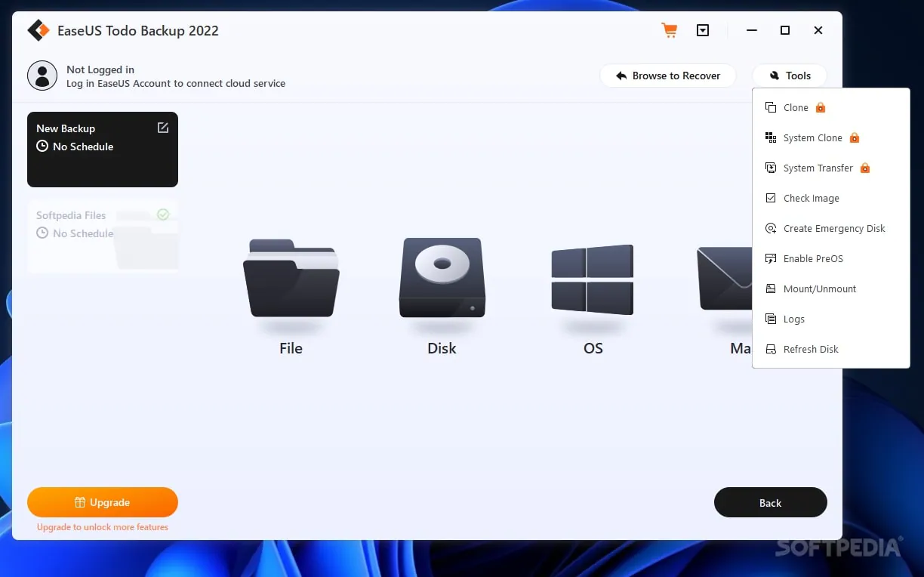Click the Back button
The width and height of the screenshot is (924, 577).
tap(771, 502)
